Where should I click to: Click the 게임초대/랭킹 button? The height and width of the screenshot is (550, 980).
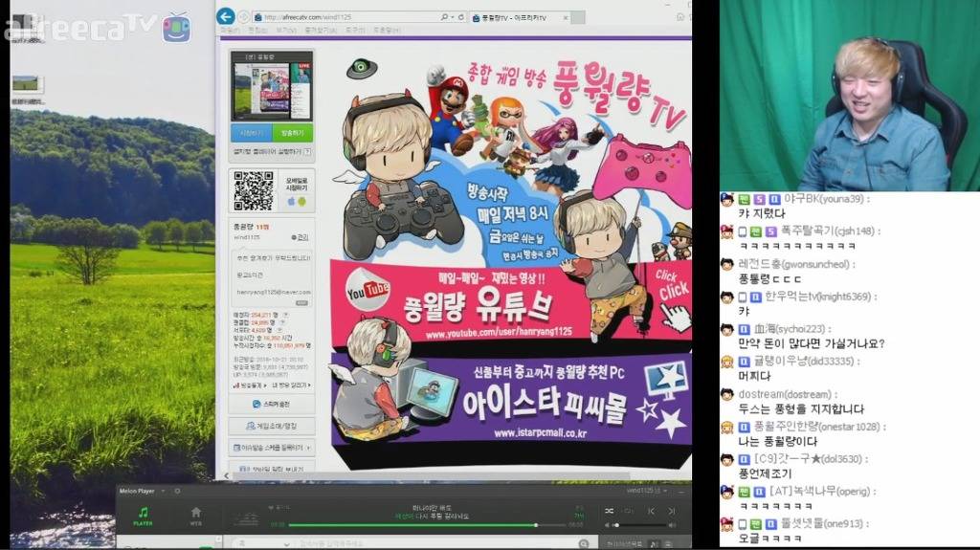click(272, 427)
